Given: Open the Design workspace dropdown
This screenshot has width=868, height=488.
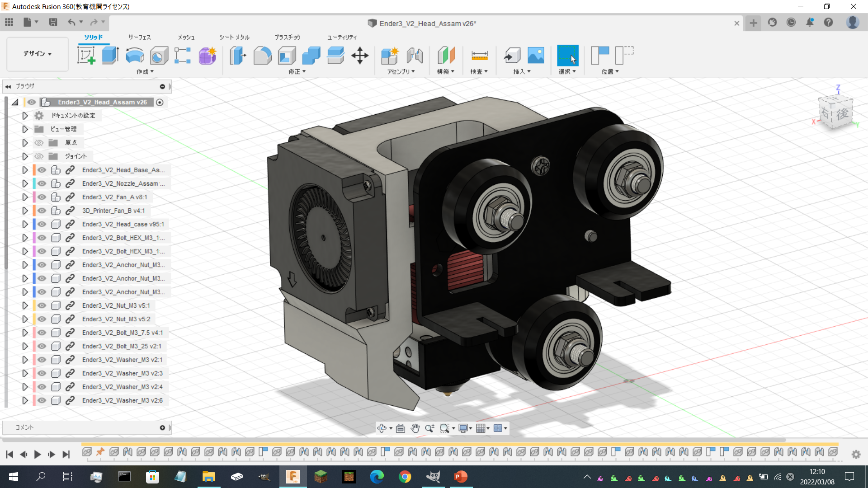Looking at the screenshot, I should [38, 54].
